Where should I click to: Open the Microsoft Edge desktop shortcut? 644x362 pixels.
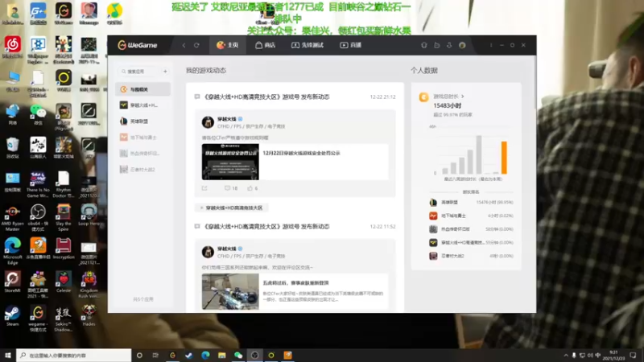[12, 251]
